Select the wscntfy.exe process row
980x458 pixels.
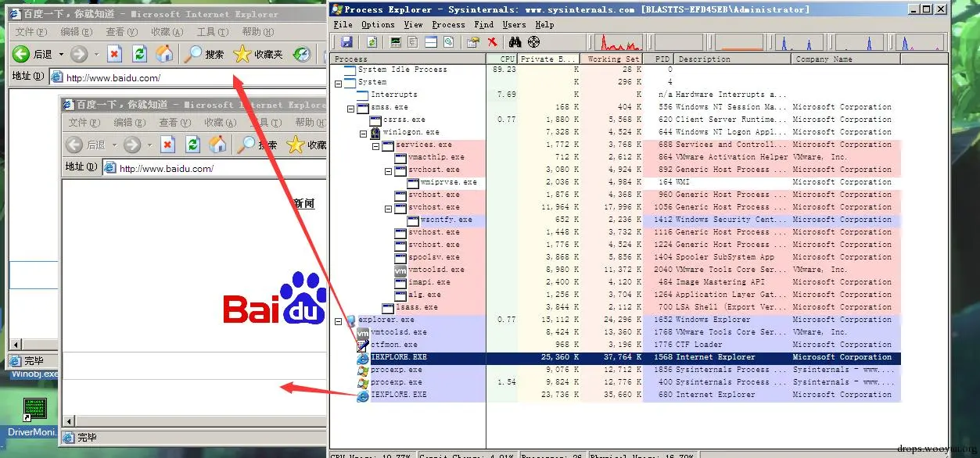point(616,220)
